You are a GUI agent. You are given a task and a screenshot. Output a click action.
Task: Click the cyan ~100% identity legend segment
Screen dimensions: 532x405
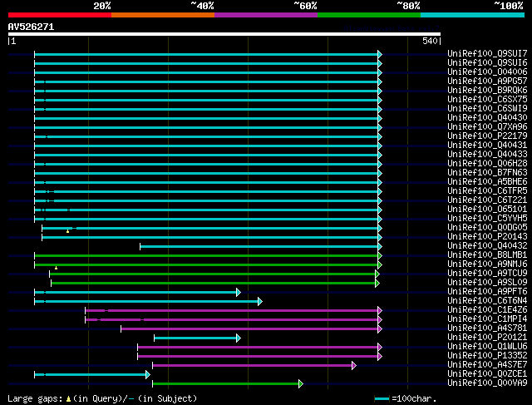click(473, 15)
